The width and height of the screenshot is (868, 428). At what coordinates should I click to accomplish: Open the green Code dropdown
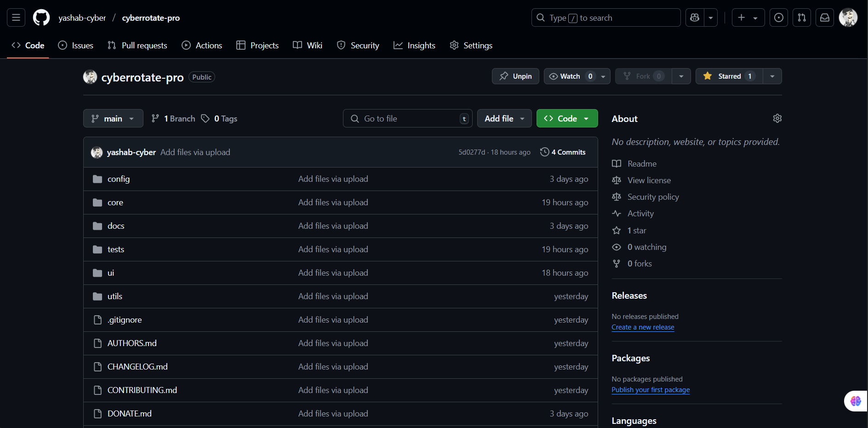coord(567,119)
